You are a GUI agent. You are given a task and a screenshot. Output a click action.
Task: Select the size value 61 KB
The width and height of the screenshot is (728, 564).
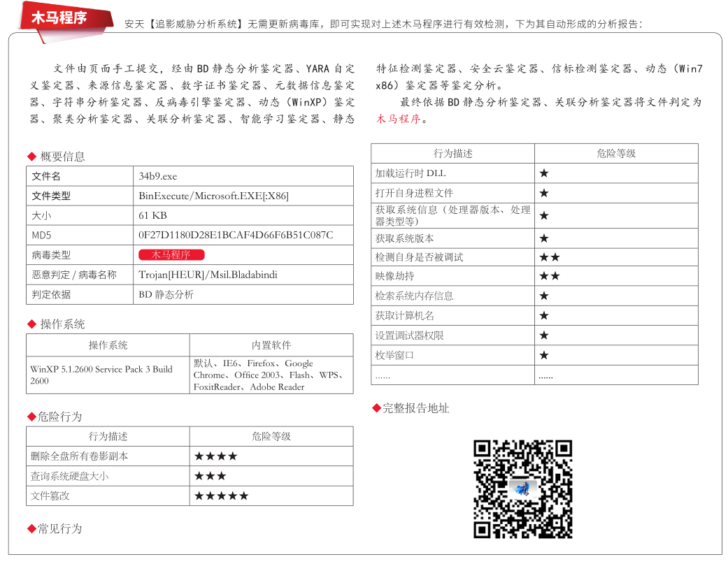coord(152,216)
